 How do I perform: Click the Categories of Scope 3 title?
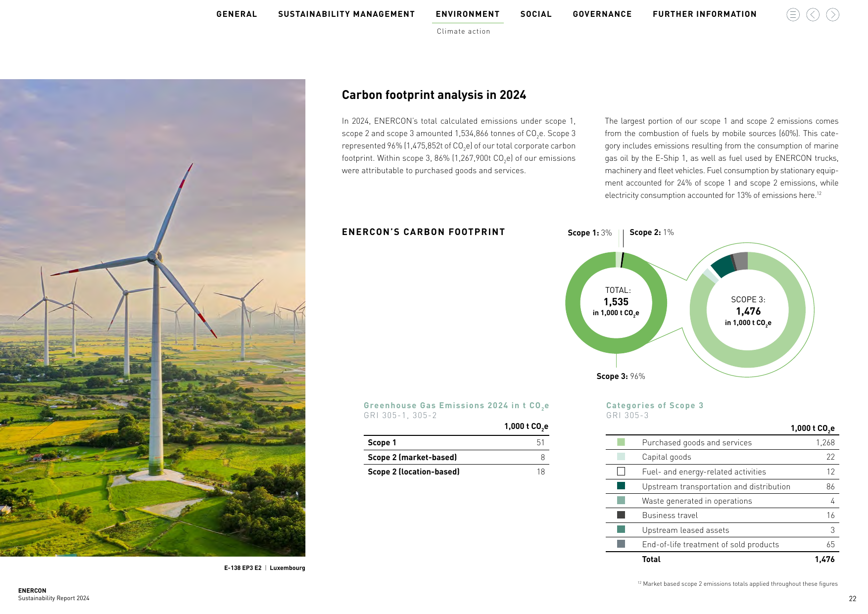[655, 406]
